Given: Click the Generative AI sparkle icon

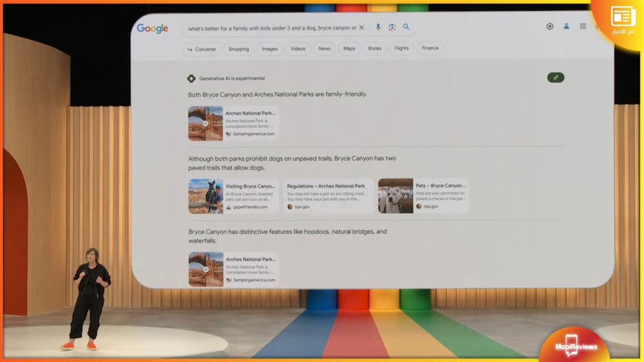Looking at the screenshot, I should [191, 79].
